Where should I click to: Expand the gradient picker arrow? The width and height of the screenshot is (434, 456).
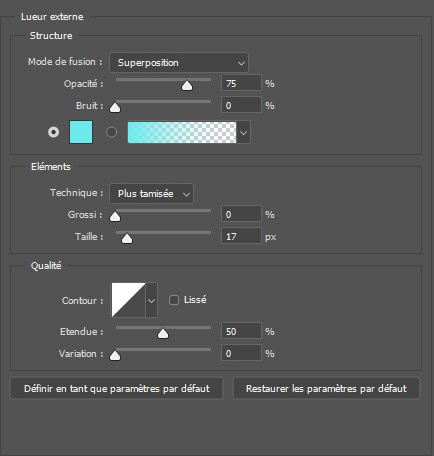coord(243,132)
